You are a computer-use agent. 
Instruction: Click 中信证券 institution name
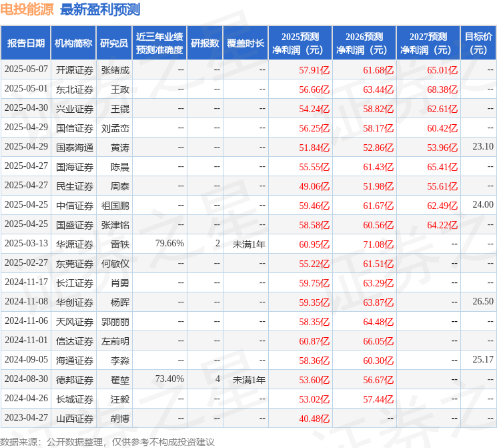[x=75, y=206]
